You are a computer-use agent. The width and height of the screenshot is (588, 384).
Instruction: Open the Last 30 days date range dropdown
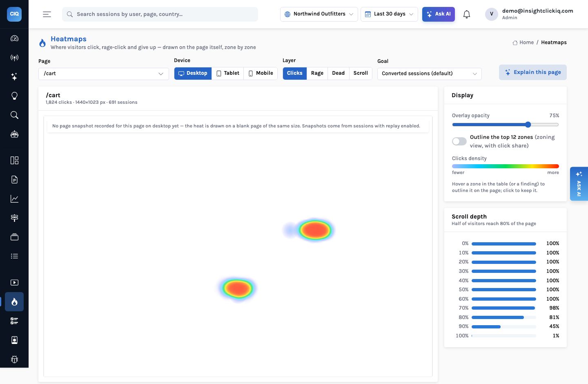[389, 14]
